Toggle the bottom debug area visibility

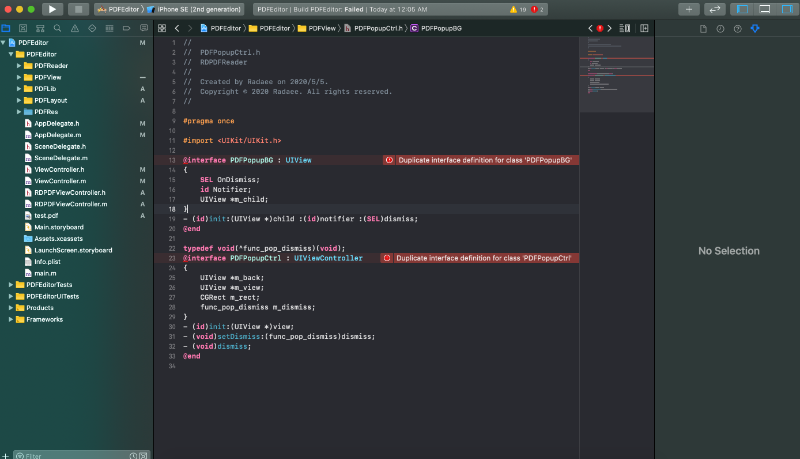[762, 9]
